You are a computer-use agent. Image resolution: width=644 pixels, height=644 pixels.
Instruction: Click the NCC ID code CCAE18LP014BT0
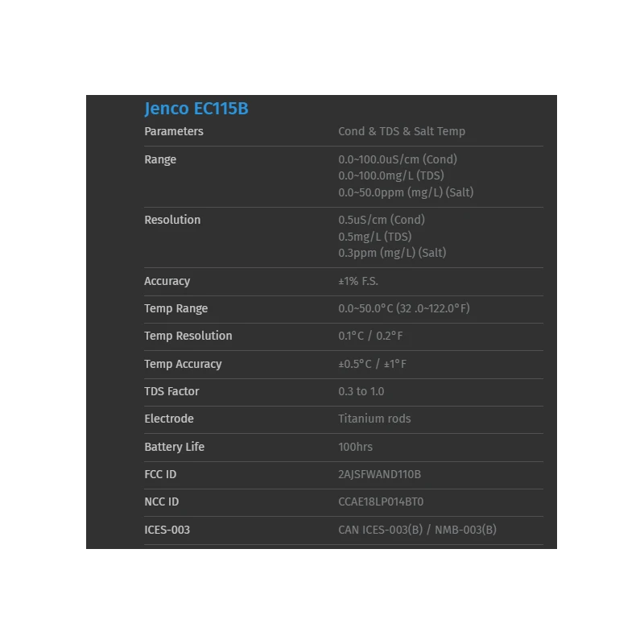[x=381, y=502]
